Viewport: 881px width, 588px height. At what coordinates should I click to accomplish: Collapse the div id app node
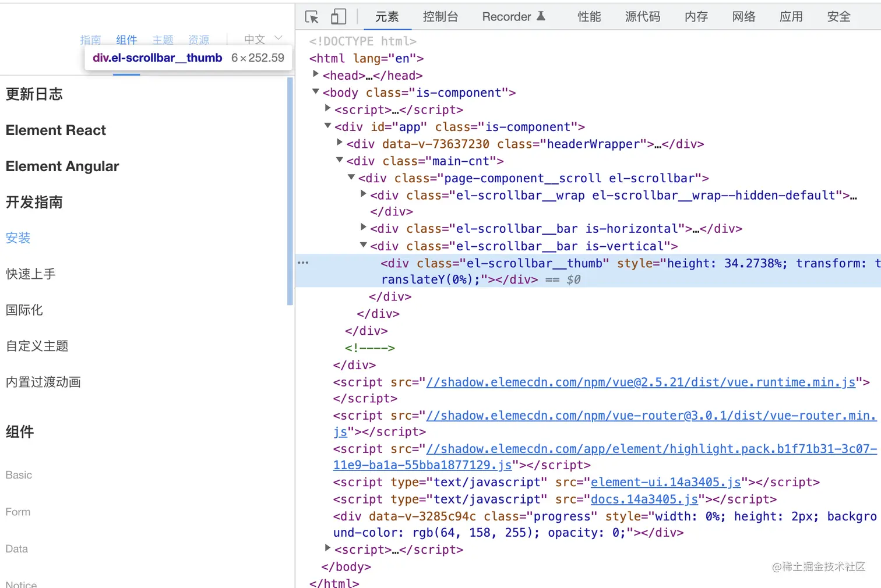(x=327, y=126)
